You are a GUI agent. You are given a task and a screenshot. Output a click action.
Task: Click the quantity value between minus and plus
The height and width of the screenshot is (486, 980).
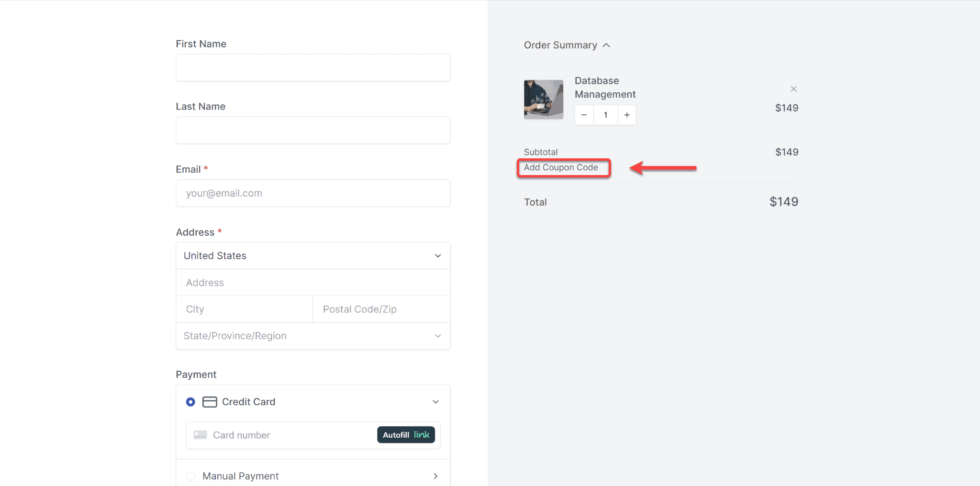(x=605, y=115)
